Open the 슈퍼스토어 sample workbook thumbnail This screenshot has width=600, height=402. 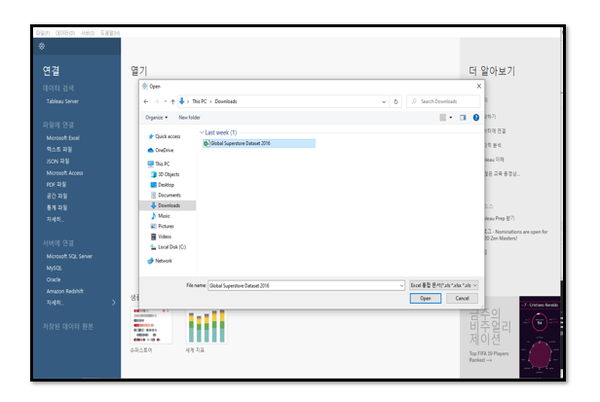(152, 327)
